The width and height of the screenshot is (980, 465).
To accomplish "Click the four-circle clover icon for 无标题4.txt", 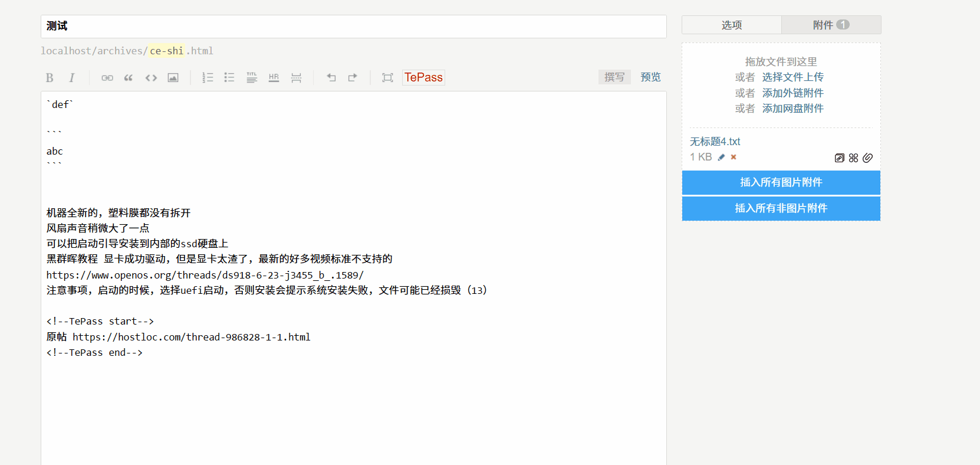I will [853, 158].
